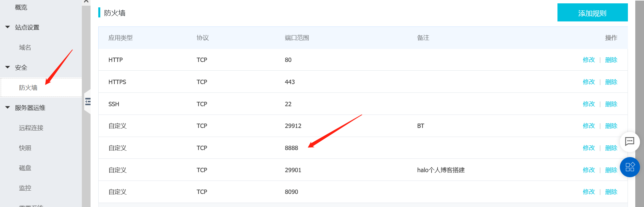Click port value 29901

coord(293,170)
